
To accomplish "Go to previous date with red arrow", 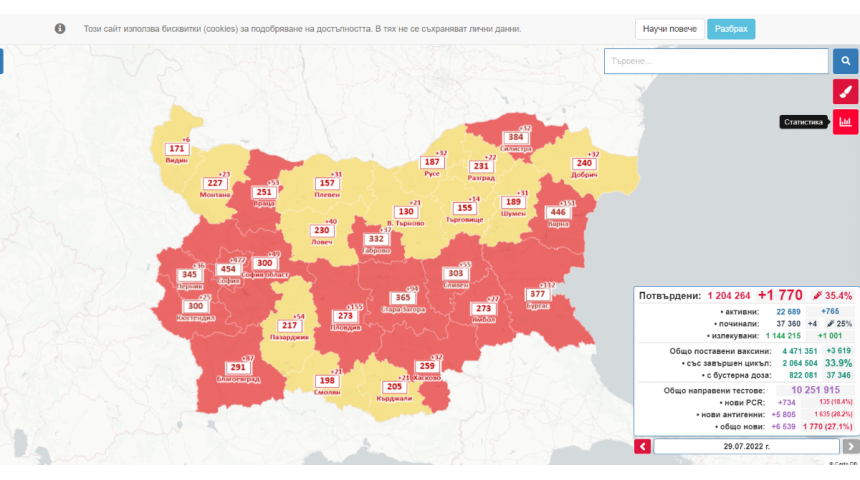I will click(642, 447).
